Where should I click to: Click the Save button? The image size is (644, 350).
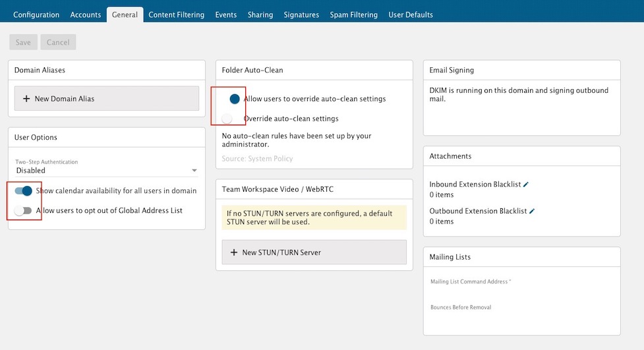[x=23, y=42]
